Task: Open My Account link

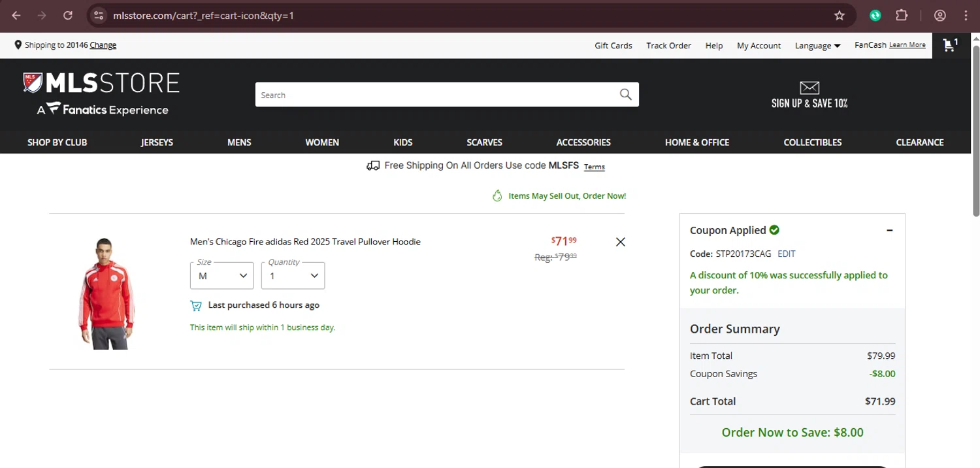Action: [x=759, y=46]
